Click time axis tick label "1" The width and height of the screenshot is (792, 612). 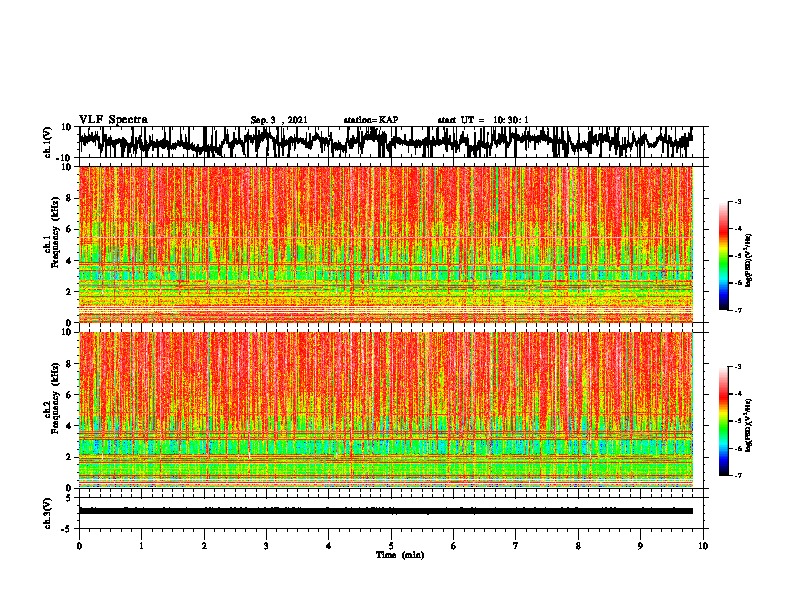(141, 546)
